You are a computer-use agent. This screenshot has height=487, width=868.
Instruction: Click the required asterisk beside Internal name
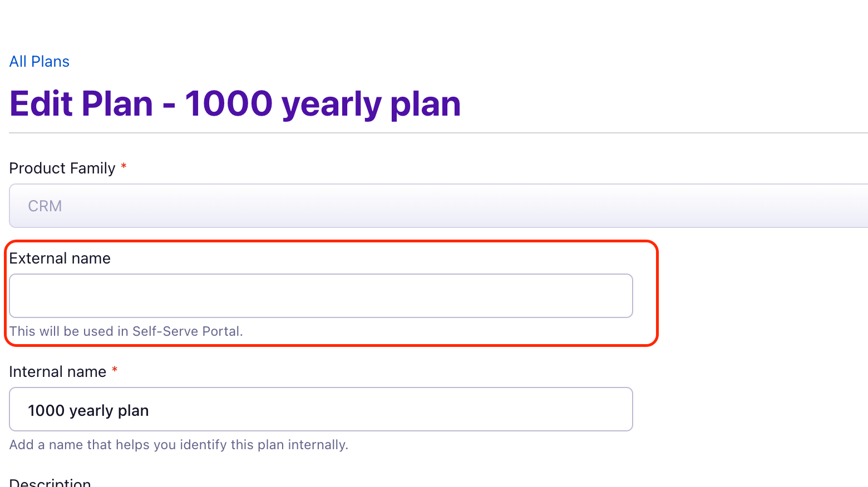(115, 370)
